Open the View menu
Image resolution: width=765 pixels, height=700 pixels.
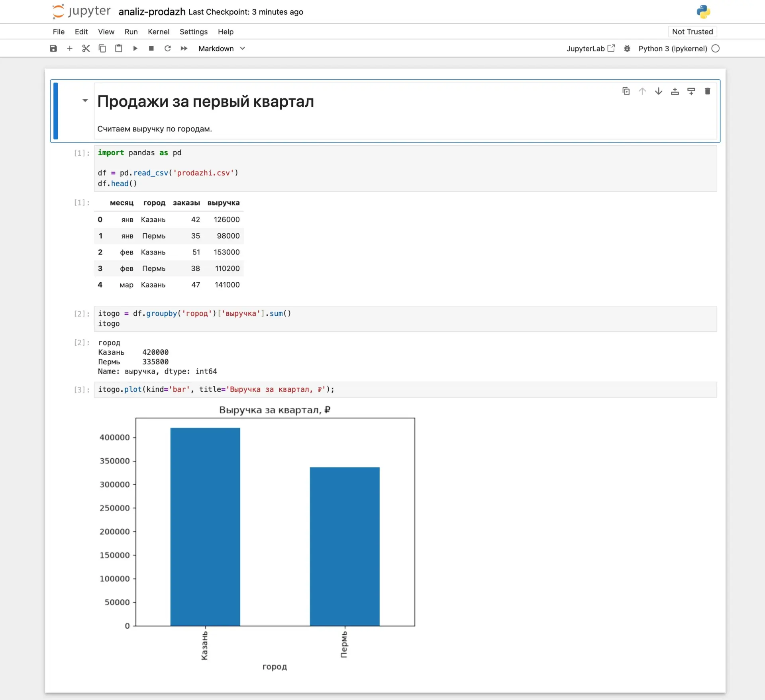pyautogui.click(x=106, y=31)
